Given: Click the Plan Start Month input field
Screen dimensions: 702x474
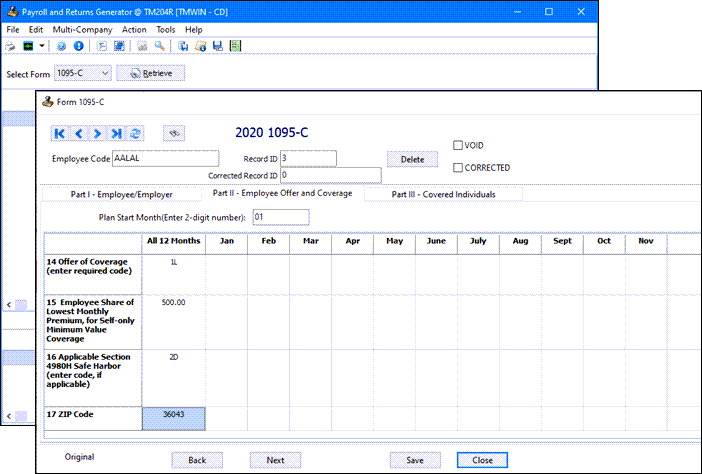Looking at the screenshot, I should [x=281, y=216].
